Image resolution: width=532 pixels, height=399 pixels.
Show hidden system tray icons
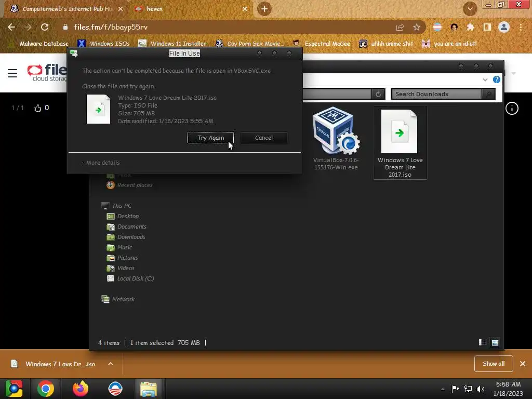click(x=443, y=389)
